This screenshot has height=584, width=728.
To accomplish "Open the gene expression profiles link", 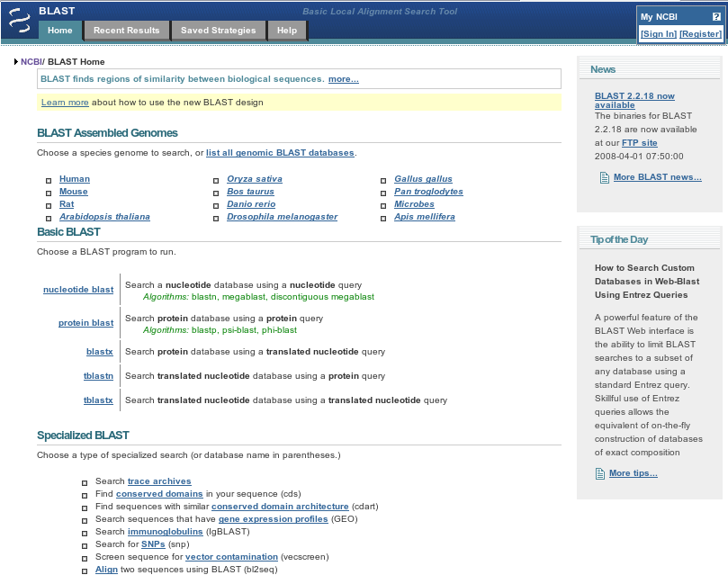I will (273, 519).
